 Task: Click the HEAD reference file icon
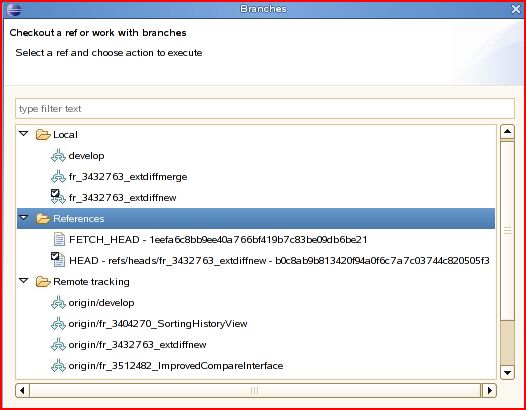58,260
